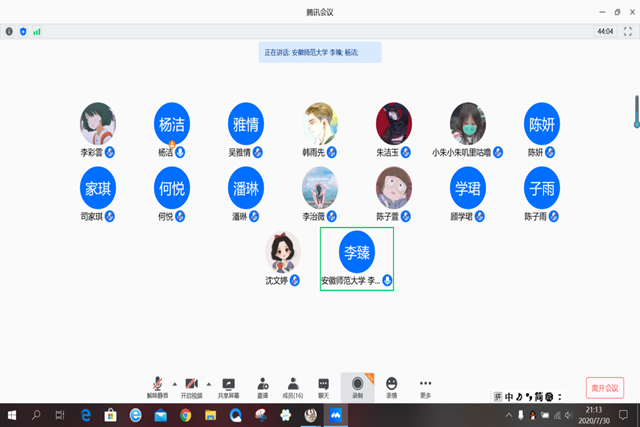The height and width of the screenshot is (427, 640).
Task: Click the blue security shield icon
Action: 23,32
